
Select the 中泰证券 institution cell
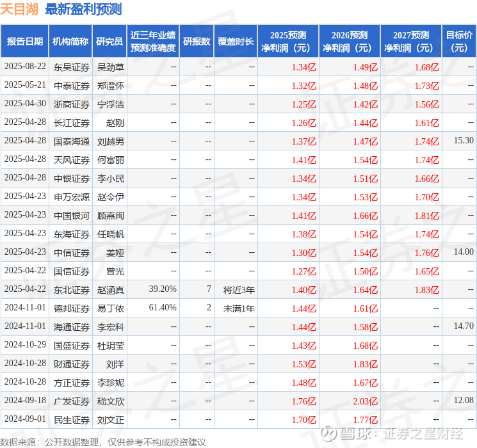pyautogui.click(x=72, y=86)
